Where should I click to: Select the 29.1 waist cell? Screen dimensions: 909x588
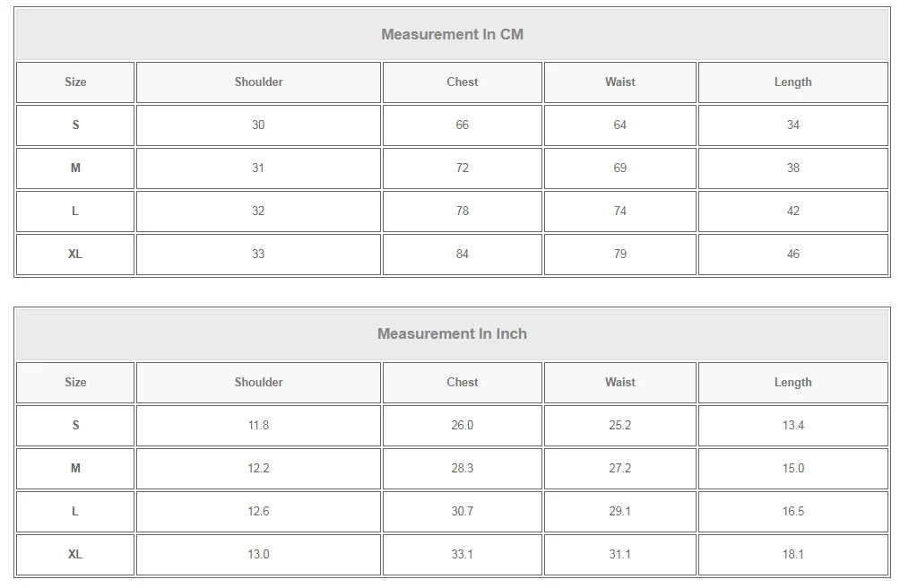point(619,512)
